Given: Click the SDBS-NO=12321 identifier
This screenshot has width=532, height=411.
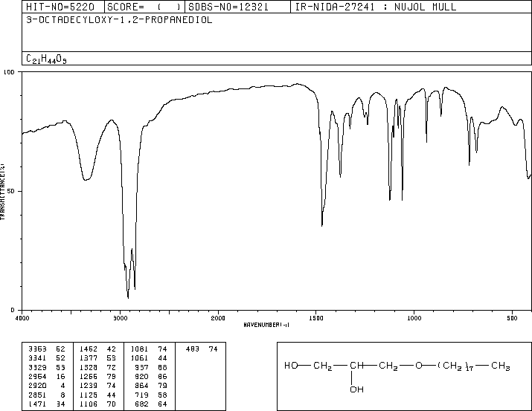Looking at the screenshot, I should [228, 7].
